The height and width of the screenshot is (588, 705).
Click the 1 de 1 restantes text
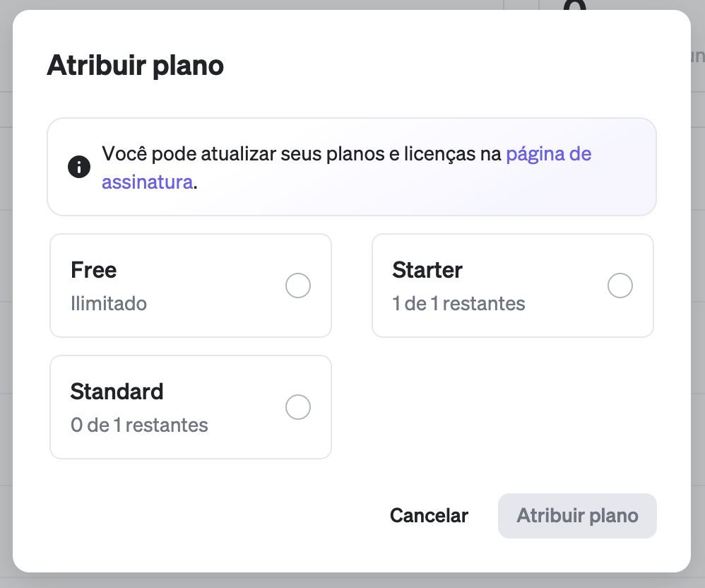point(458,303)
